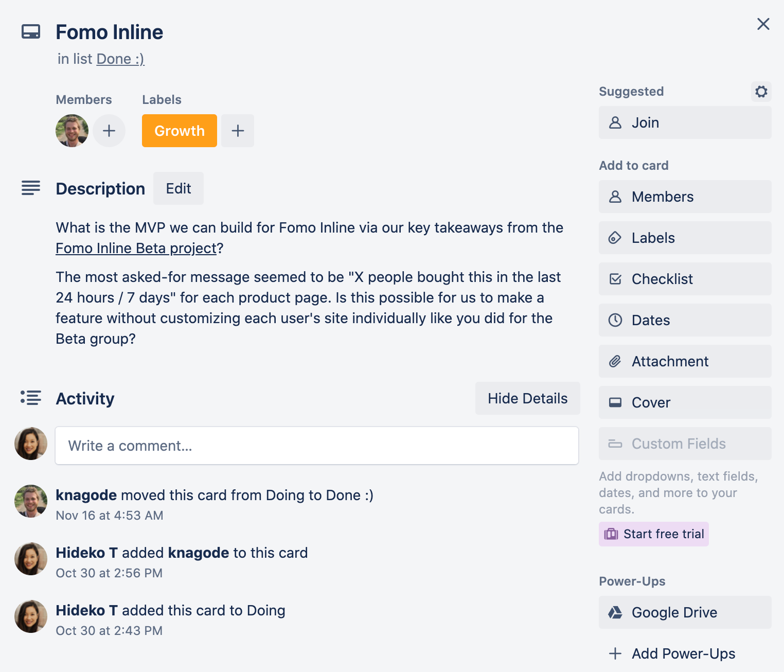
Task: Add Power-Ups to the card
Action: [x=685, y=653]
